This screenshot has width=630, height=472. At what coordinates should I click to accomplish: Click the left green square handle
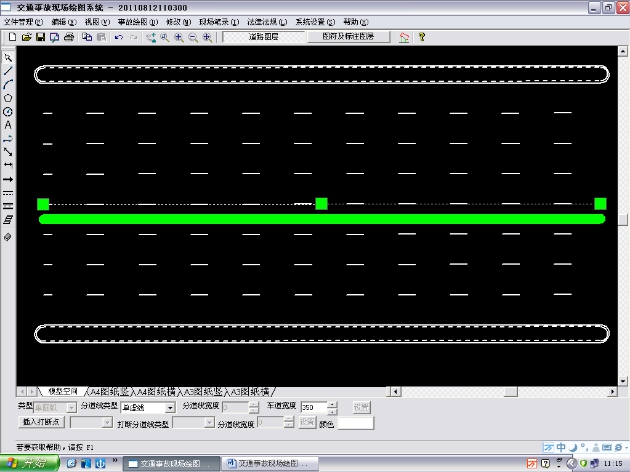click(43, 204)
